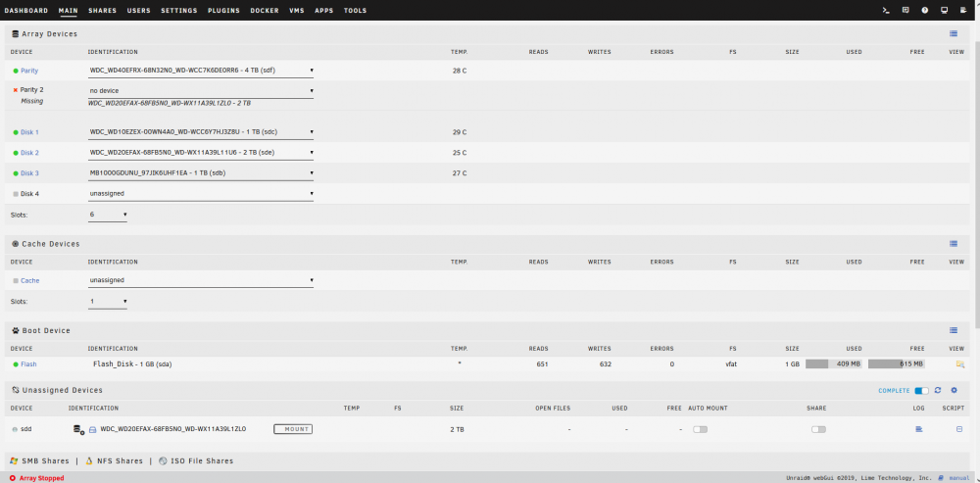
Task: Open the Apps tab
Action: 323,11
